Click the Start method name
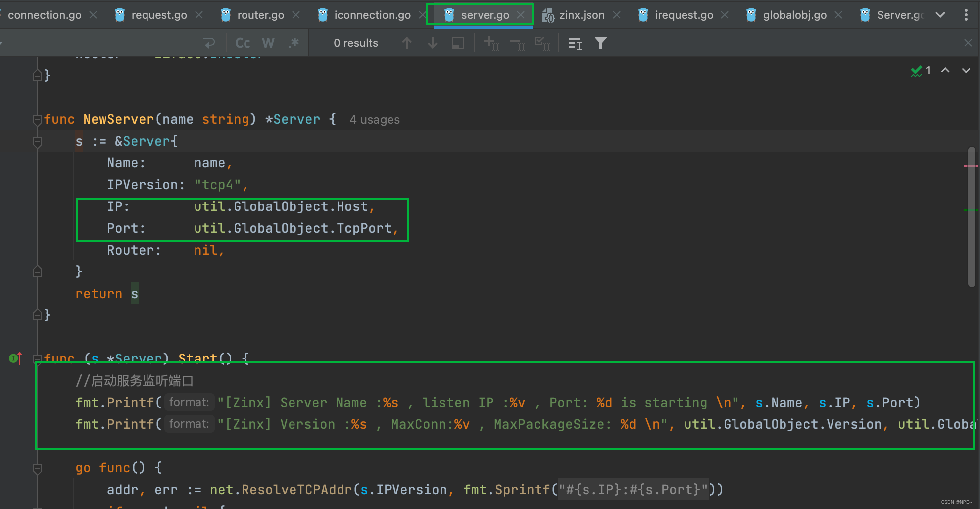The width and height of the screenshot is (980, 509). (x=197, y=358)
